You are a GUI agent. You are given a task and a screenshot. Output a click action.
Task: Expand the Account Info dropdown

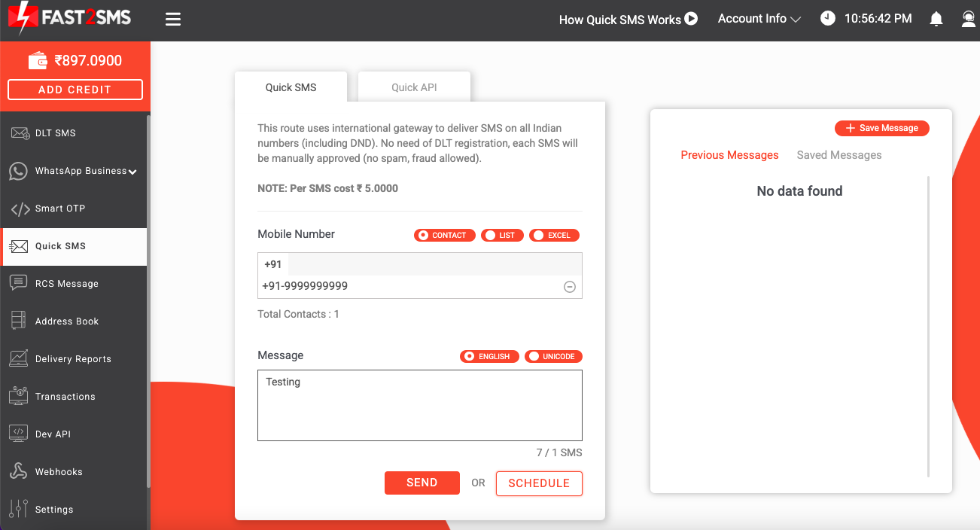[759, 19]
